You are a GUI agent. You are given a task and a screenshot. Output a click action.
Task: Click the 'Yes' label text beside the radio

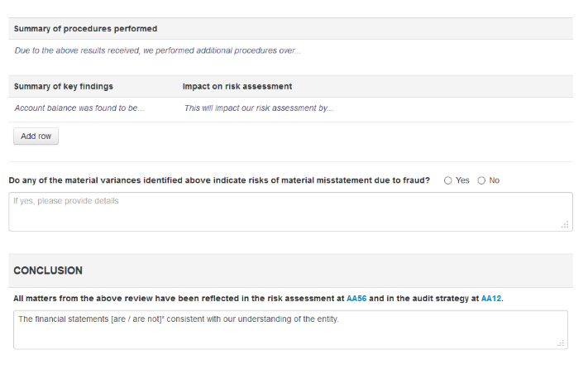coord(462,180)
